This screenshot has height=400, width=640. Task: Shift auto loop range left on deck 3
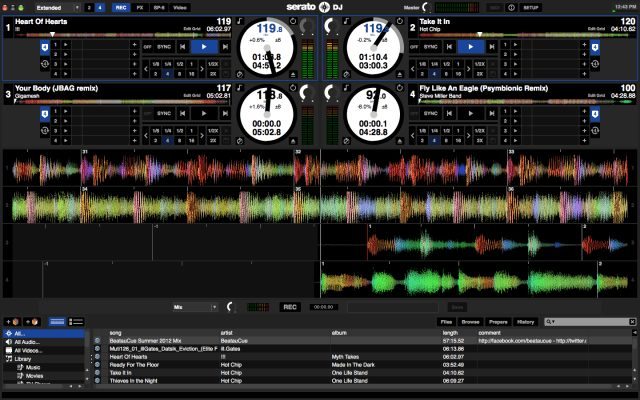146,136
